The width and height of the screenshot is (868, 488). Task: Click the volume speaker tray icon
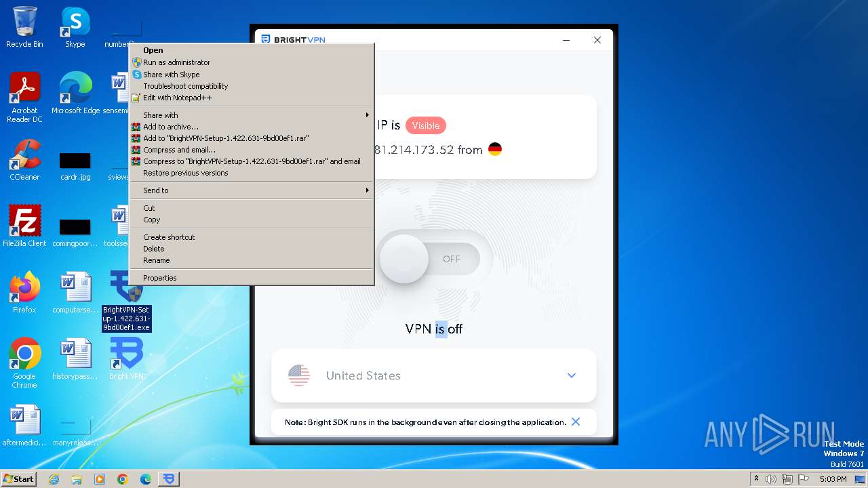771,479
